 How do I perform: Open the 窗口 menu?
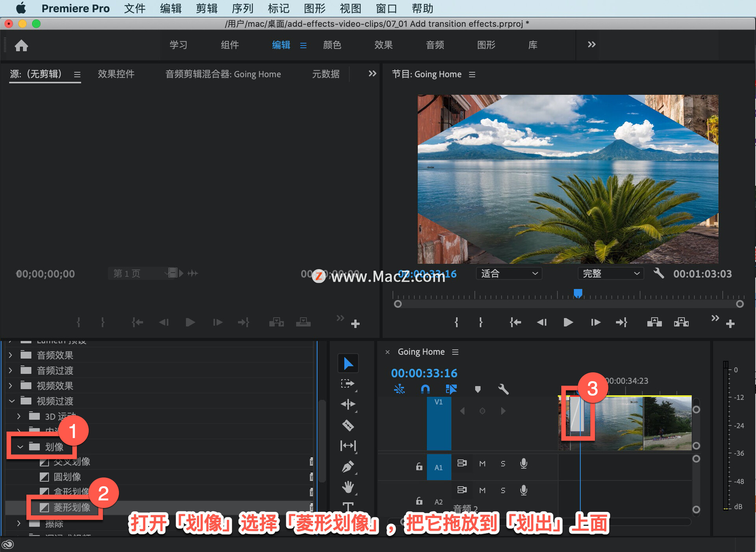(386, 8)
